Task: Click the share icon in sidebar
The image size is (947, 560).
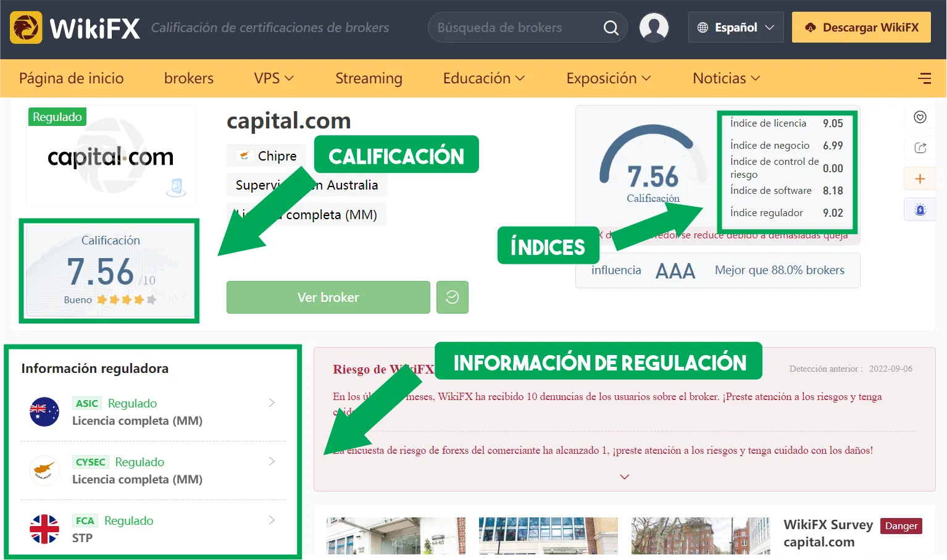Action: (920, 148)
